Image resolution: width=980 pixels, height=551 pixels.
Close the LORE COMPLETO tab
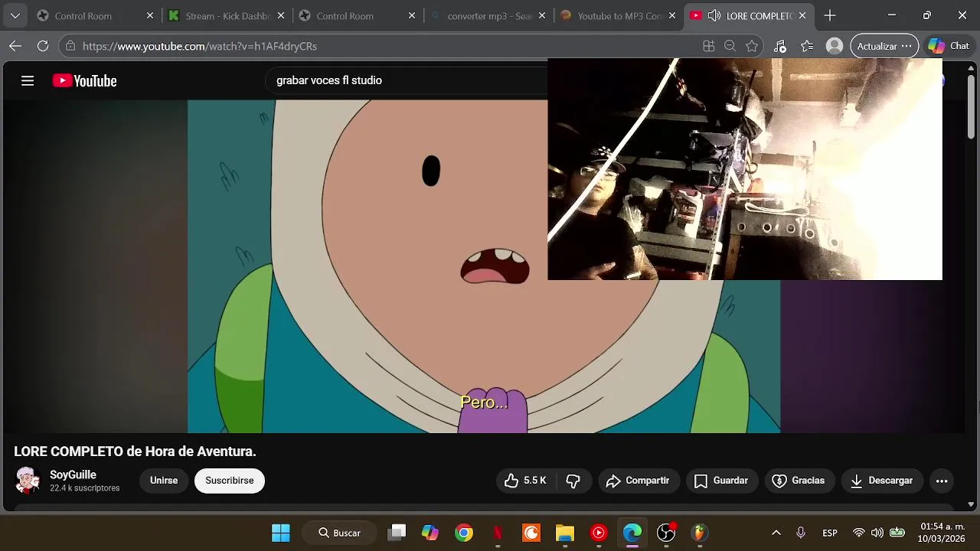pyautogui.click(x=802, y=15)
